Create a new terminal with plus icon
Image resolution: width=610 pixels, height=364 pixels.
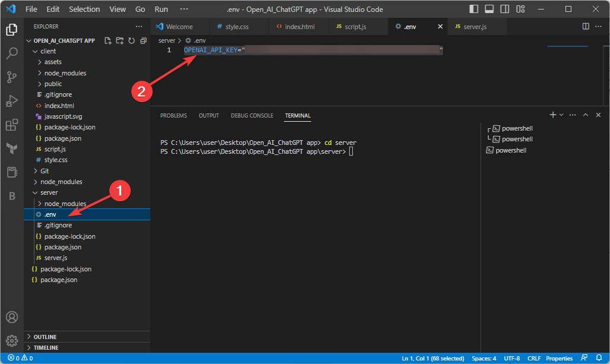[552, 115]
